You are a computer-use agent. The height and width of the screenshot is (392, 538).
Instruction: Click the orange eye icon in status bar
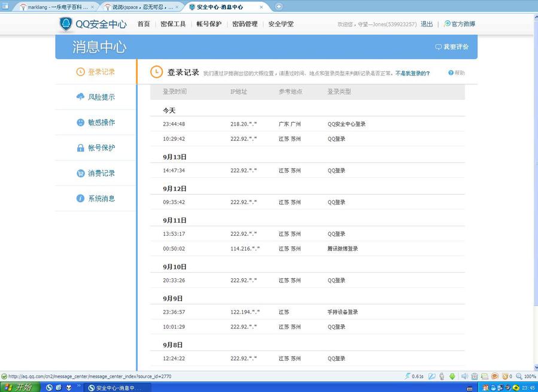pyautogui.click(x=494, y=376)
